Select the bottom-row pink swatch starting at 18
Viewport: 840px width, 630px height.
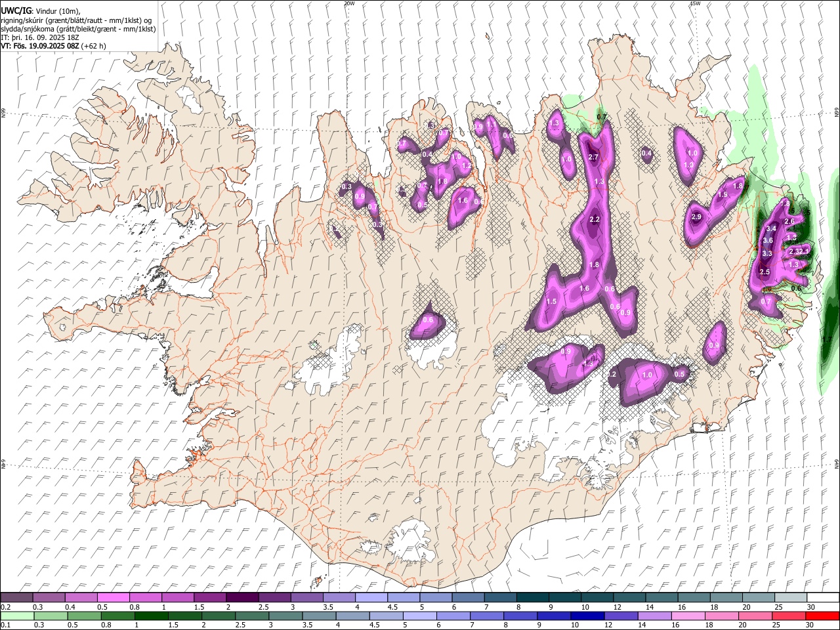723,616
